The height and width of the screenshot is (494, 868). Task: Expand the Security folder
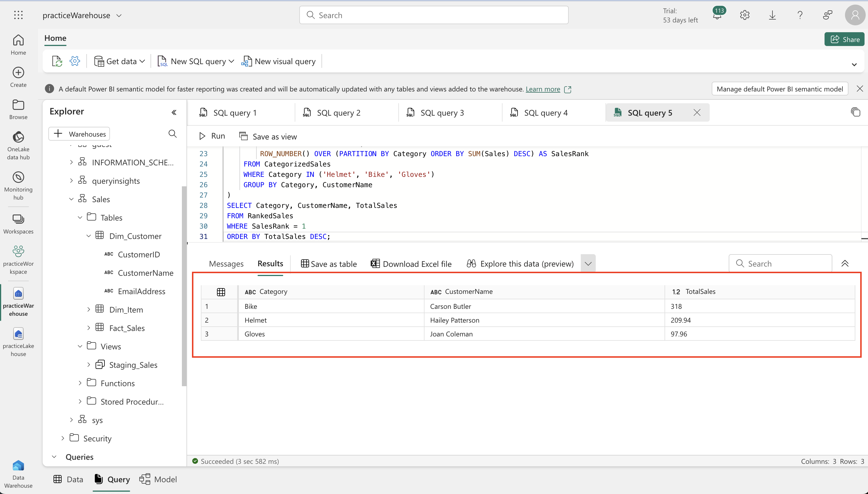[x=63, y=438]
